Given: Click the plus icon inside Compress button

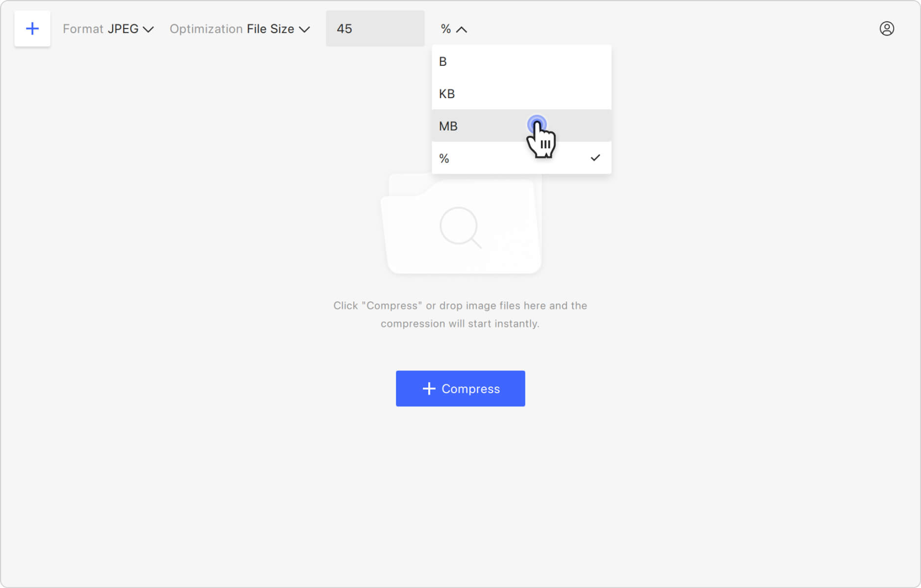Looking at the screenshot, I should click(x=429, y=389).
